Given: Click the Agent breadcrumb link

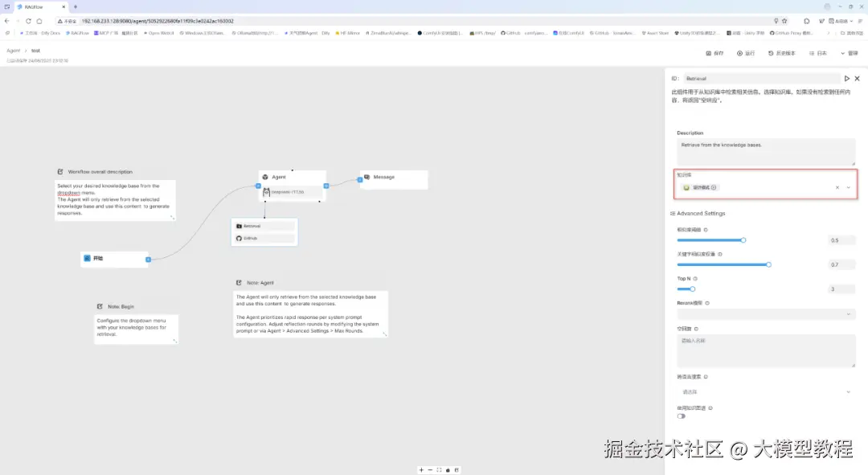Looking at the screenshot, I should pos(14,51).
